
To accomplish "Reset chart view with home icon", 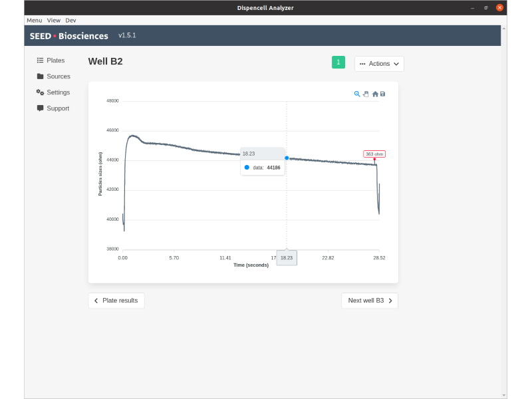I will (x=375, y=94).
